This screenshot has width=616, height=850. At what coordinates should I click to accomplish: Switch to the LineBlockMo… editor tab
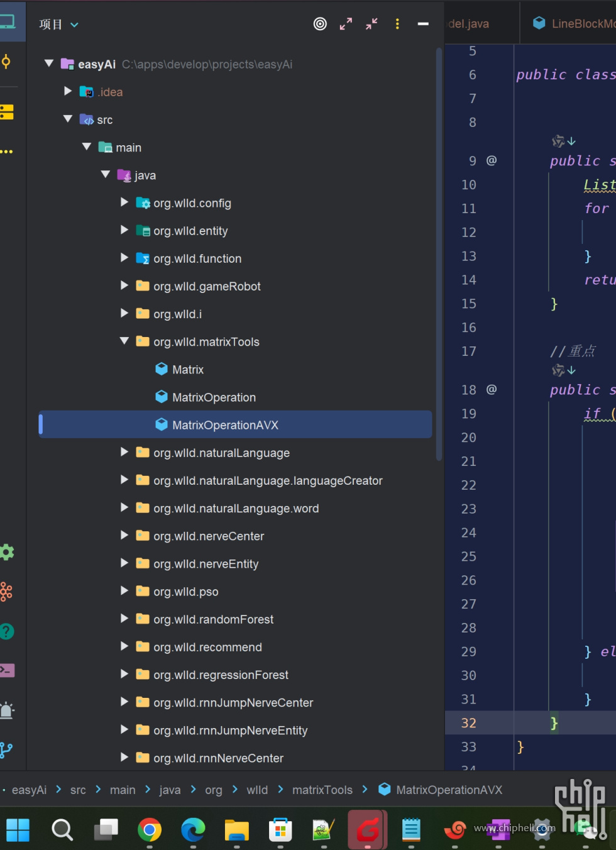click(x=569, y=23)
